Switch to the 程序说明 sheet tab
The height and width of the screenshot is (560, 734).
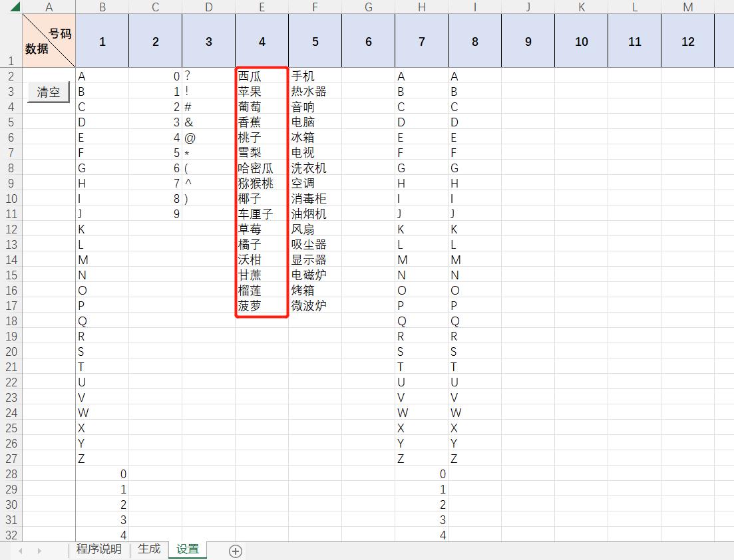coord(98,550)
